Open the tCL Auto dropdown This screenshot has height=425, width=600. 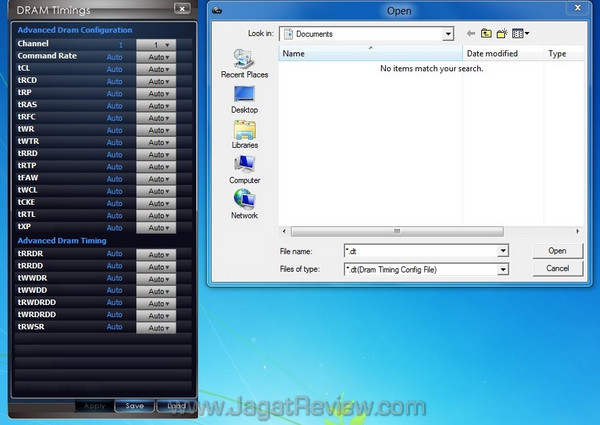coord(156,69)
